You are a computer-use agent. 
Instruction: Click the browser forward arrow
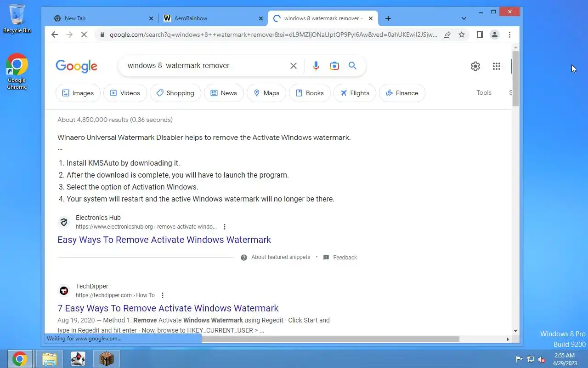pos(69,34)
